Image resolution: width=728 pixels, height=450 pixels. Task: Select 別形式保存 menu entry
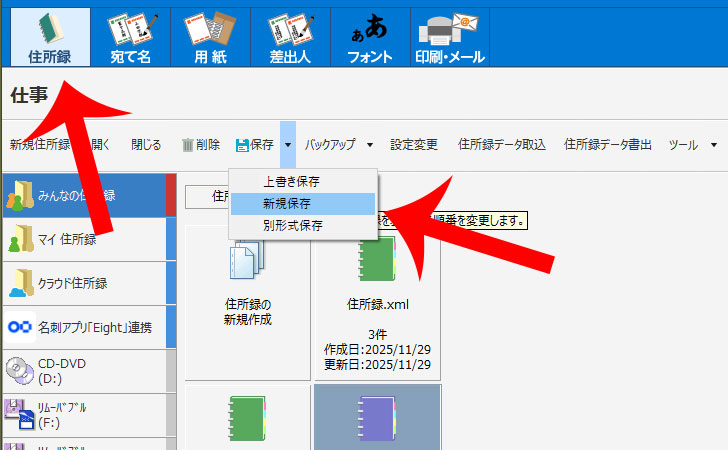tap(292, 225)
